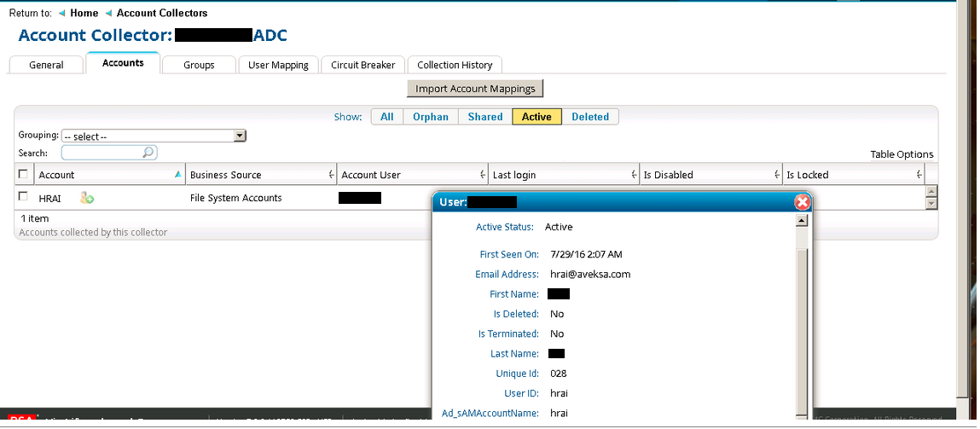The height and width of the screenshot is (429, 980).
Task: Click the Account User column sort icon
Action: 481,175
